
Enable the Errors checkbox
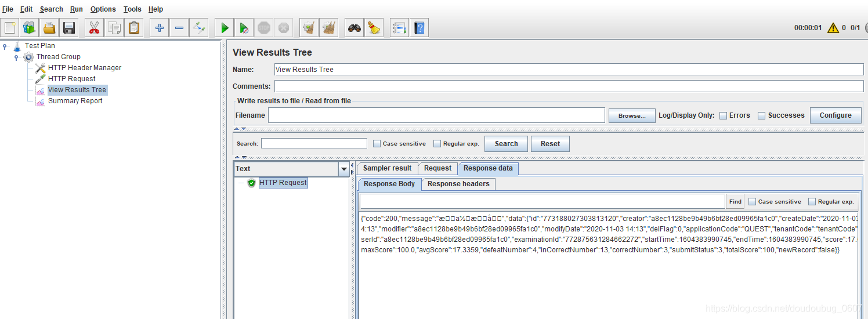(x=723, y=115)
